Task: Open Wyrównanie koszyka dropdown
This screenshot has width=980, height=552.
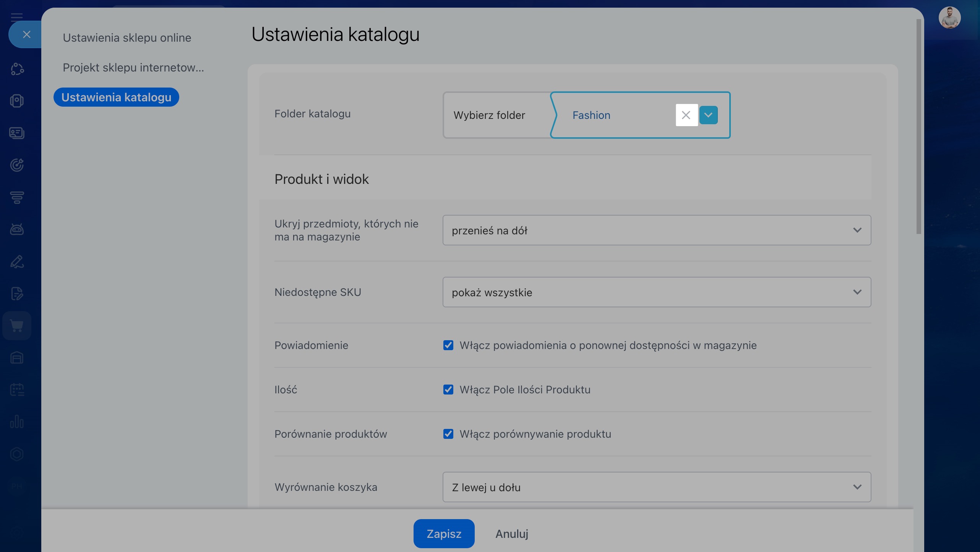Action: (x=656, y=487)
